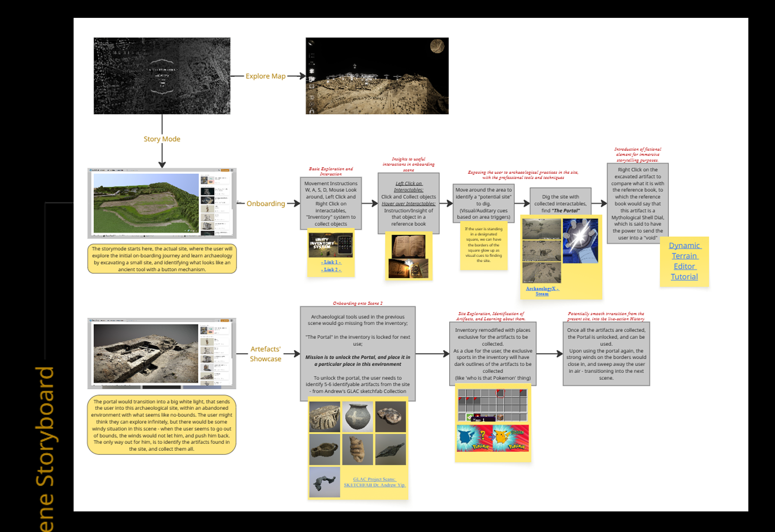Select the 'Onboarding onto Scene 2' red note

click(358, 303)
